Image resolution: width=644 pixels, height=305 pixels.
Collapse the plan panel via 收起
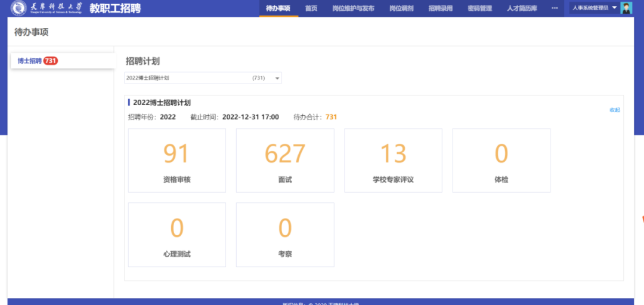tap(614, 110)
